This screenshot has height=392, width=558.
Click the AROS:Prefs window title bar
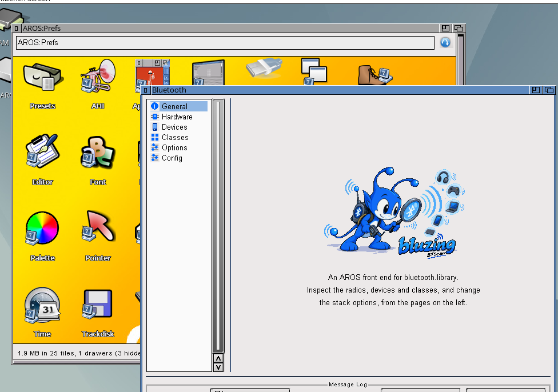[230, 28]
